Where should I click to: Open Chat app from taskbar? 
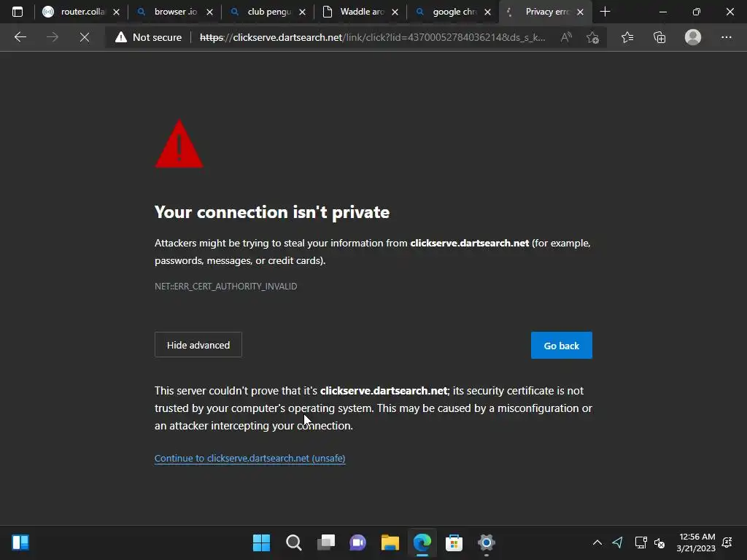(x=357, y=542)
